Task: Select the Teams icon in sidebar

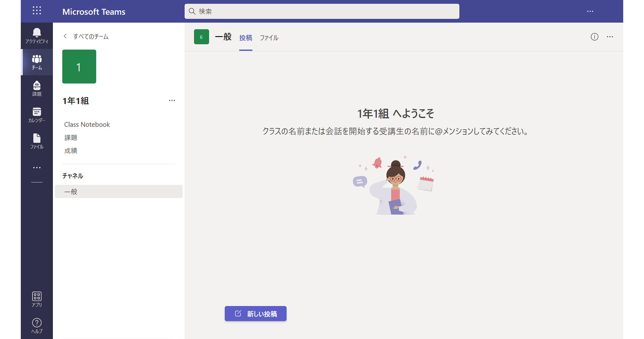Action: click(37, 62)
